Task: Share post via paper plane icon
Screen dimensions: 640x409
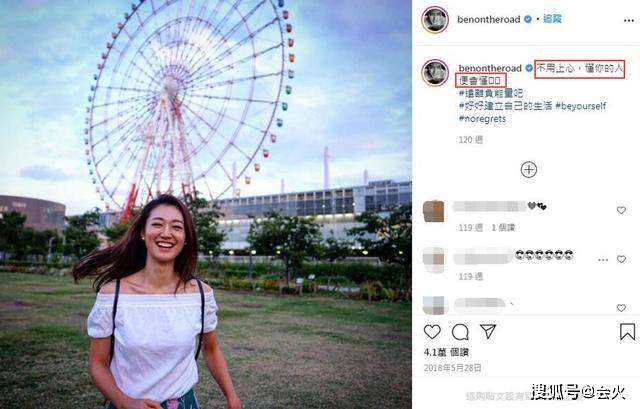Action: [488, 331]
